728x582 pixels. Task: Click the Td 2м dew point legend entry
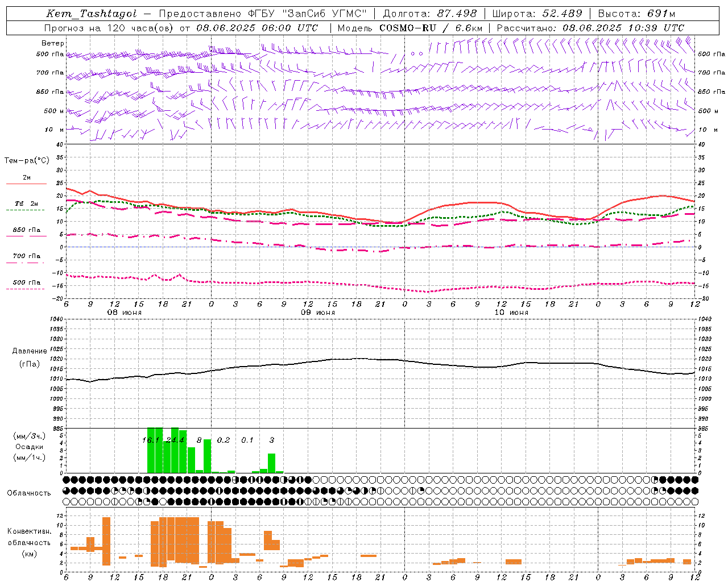[x=27, y=203]
